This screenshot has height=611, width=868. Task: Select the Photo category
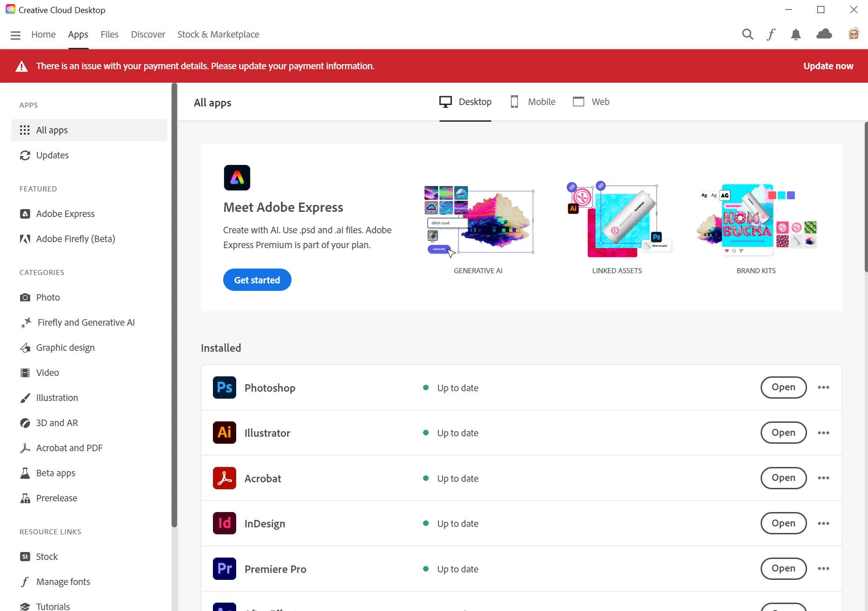click(89, 297)
